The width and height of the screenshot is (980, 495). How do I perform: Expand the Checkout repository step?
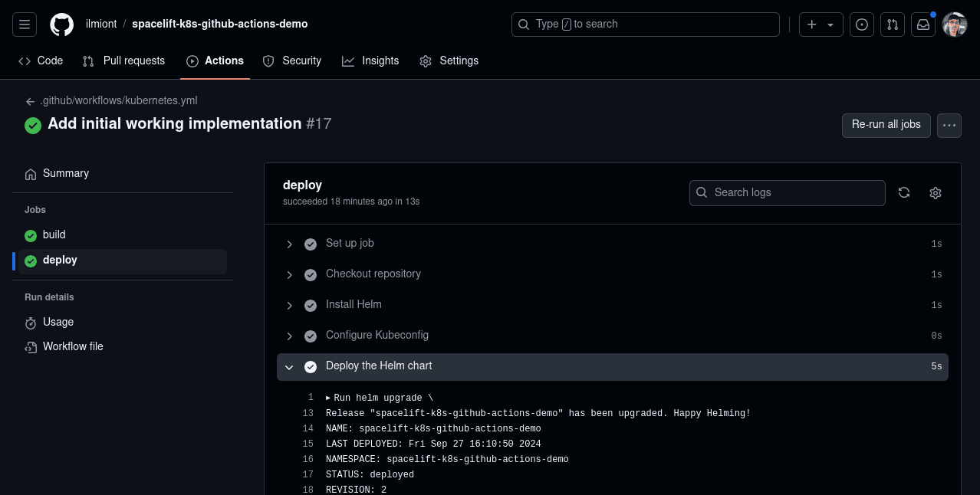pyautogui.click(x=613, y=274)
